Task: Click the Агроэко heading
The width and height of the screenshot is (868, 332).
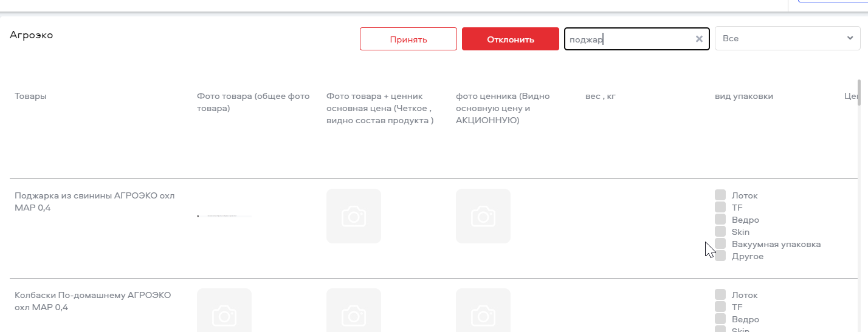Action: [x=32, y=35]
